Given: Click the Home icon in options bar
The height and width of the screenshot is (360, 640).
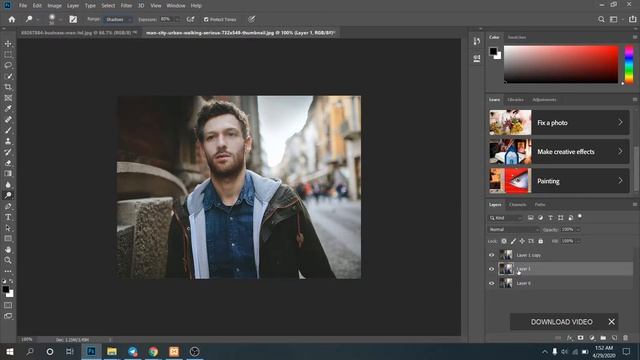Looking at the screenshot, I should [11, 19].
